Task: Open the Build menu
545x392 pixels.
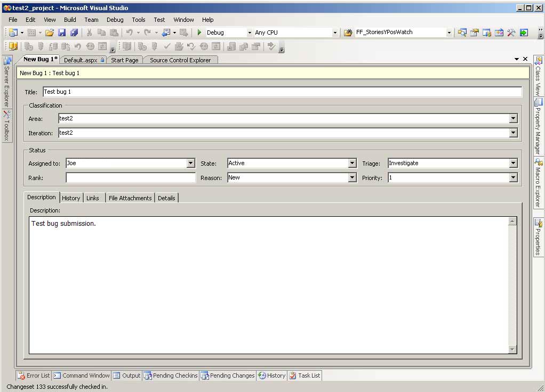Action: [70, 20]
